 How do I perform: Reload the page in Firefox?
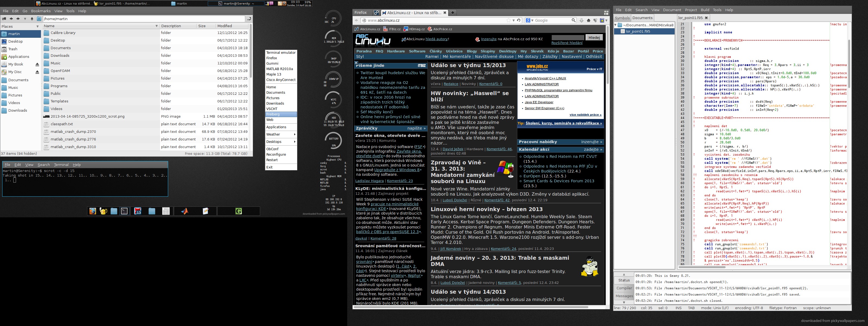click(519, 21)
